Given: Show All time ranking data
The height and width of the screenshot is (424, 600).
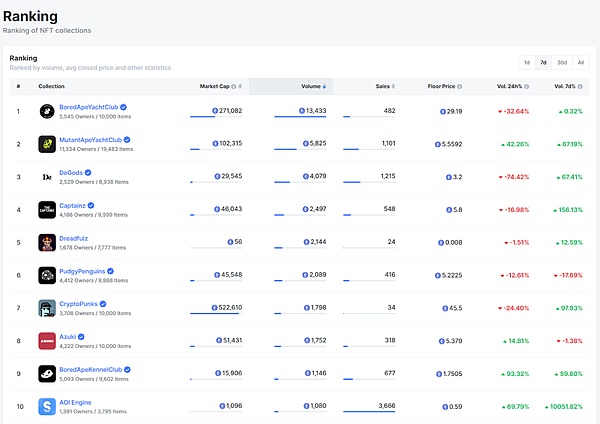Looking at the screenshot, I should point(580,62).
